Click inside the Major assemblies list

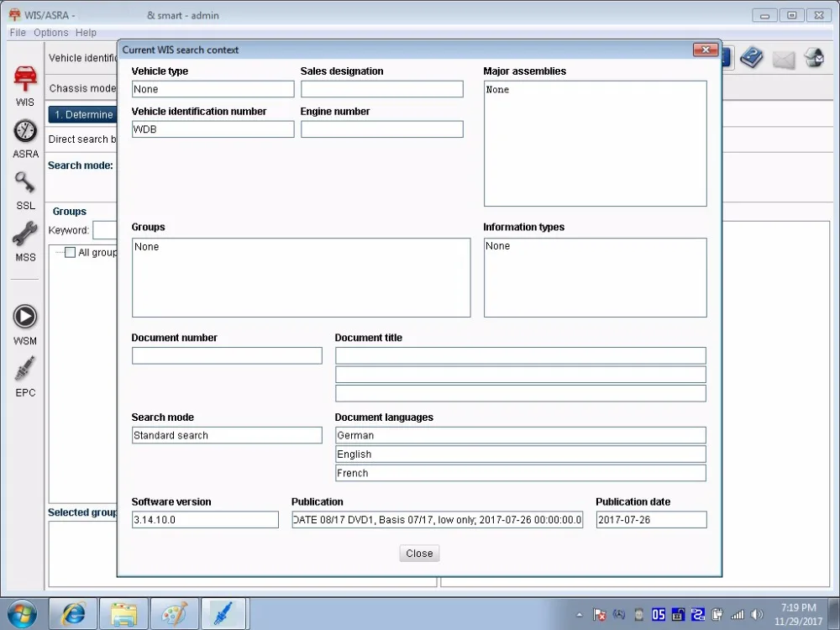click(596, 144)
